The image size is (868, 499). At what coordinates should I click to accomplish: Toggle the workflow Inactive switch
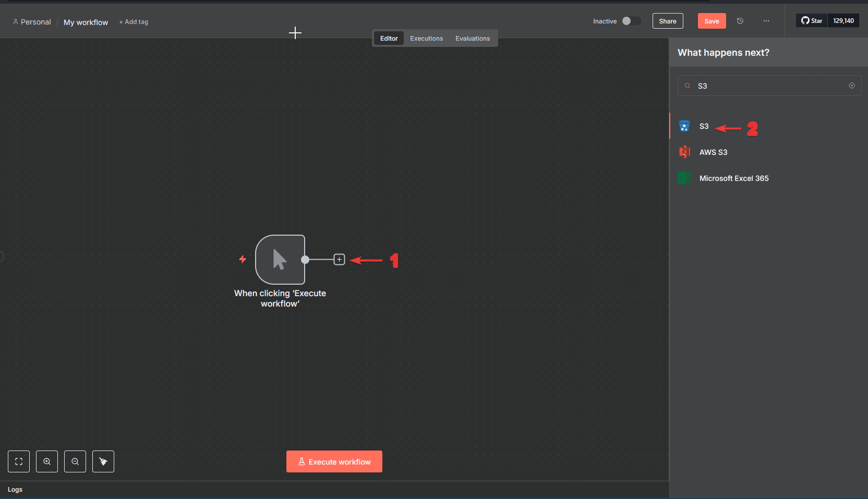point(631,21)
